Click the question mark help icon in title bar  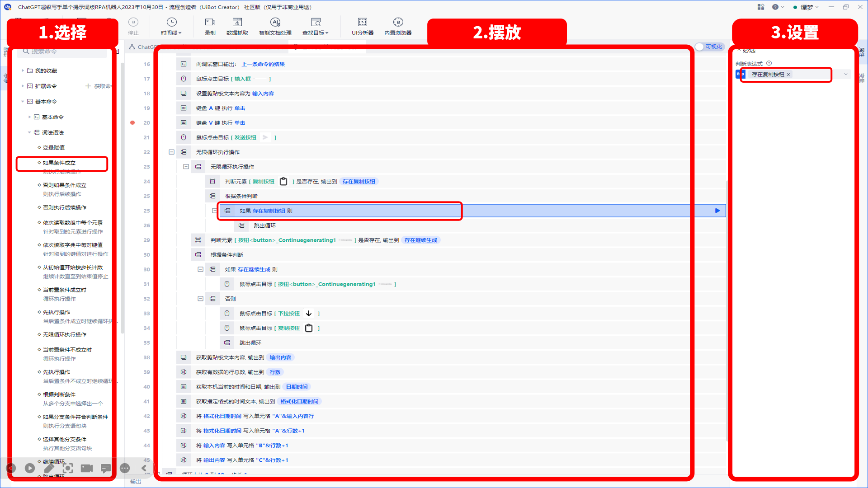coord(775,7)
